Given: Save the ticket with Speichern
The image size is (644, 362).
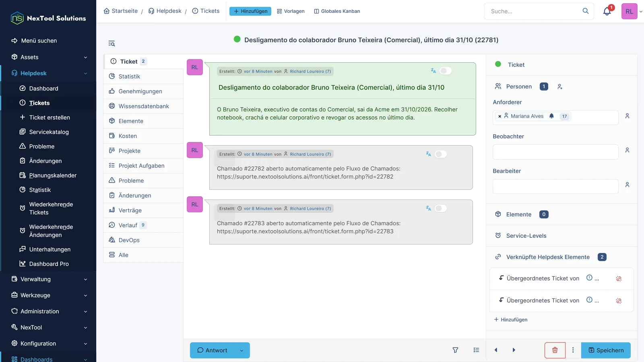Looking at the screenshot, I should click(606, 350).
